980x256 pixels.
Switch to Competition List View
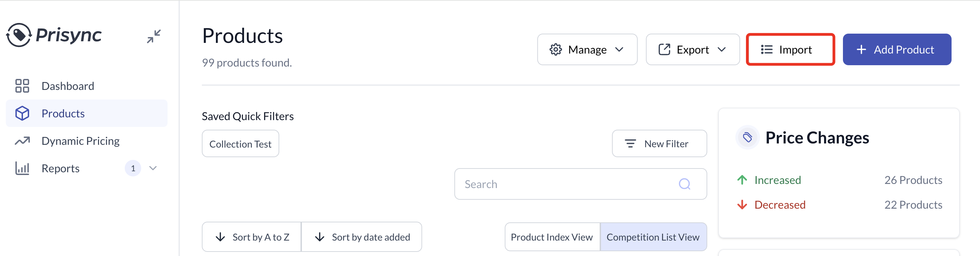[653, 237]
